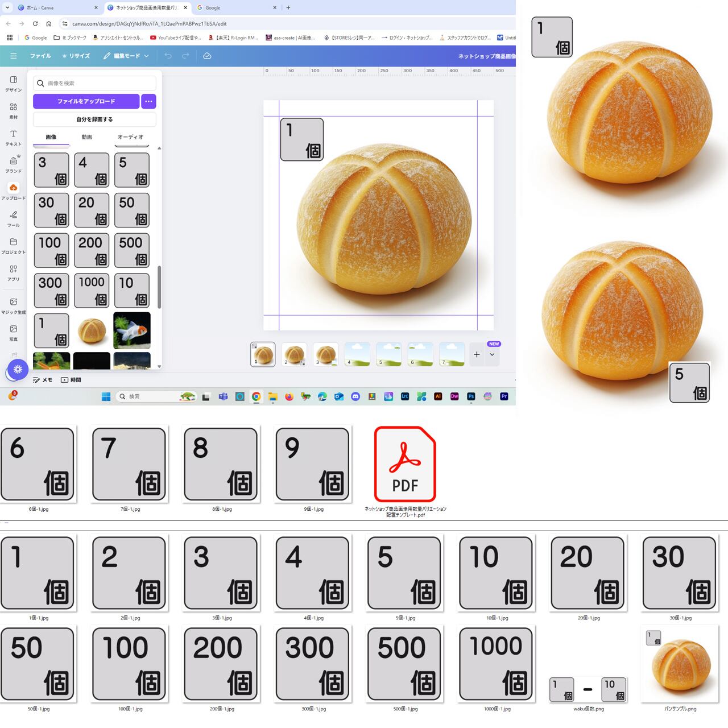The height and width of the screenshot is (728, 728).
Task: Switch to the 動画 (Videos) tab
Action: click(x=86, y=137)
